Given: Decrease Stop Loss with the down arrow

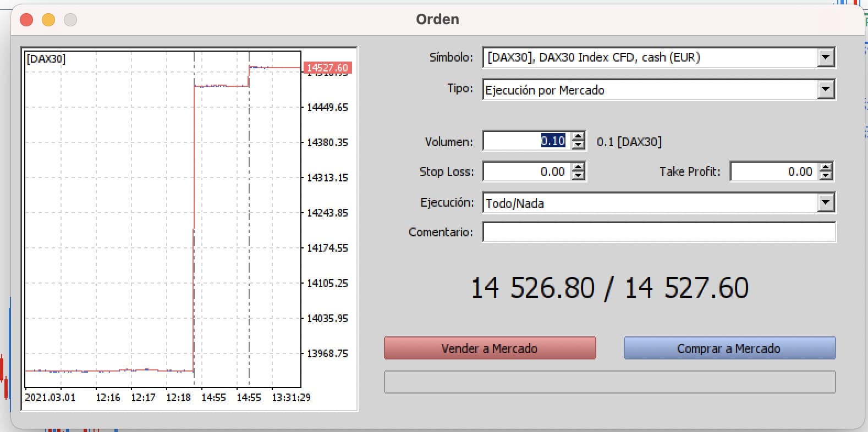Looking at the screenshot, I should point(578,176).
